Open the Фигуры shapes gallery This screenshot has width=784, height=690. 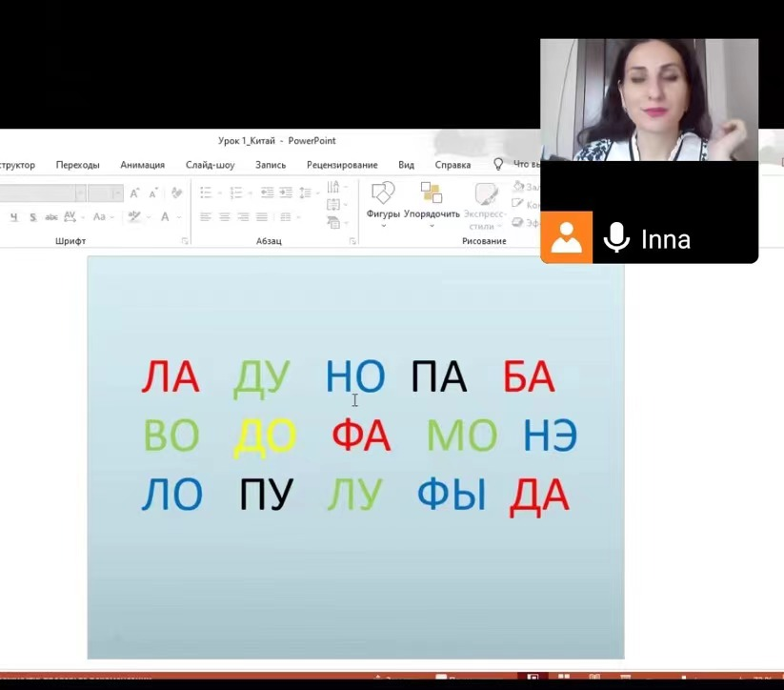383,202
